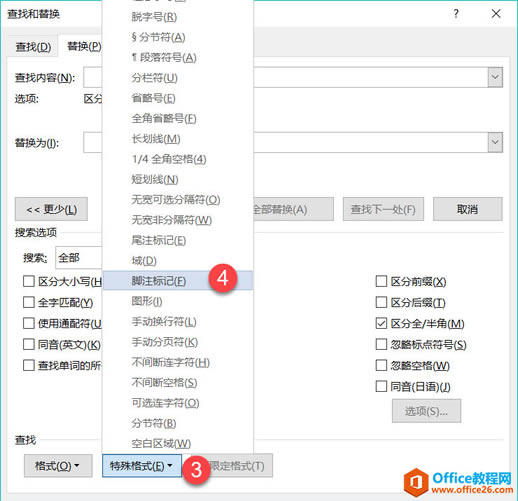This screenshot has width=518, height=501.
Task: Toggle the 特殊格式(E) dropdown button
Action: tap(142, 466)
